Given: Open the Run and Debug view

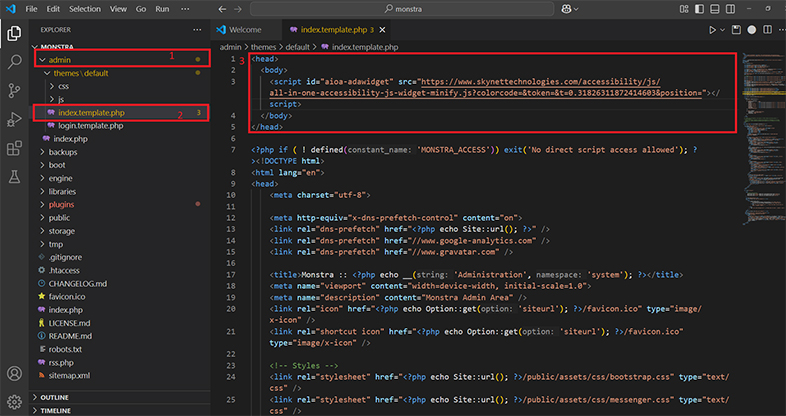Looking at the screenshot, I should click(x=14, y=120).
